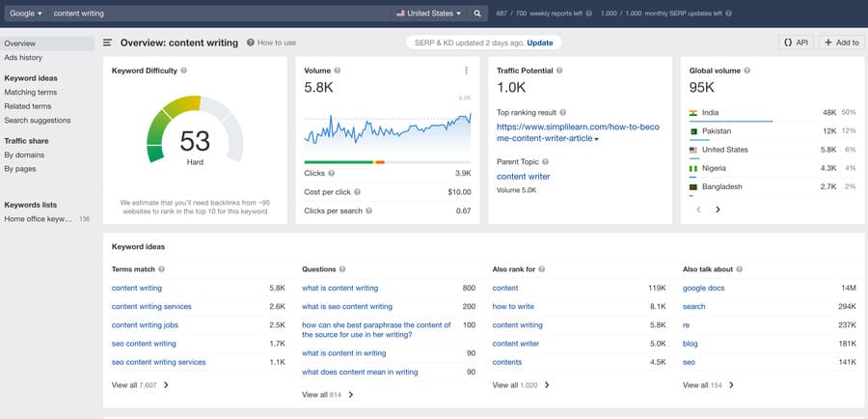Expand View all 814 questions
Viewport: 868px width, 419px height.
click(x=327, y=395)
